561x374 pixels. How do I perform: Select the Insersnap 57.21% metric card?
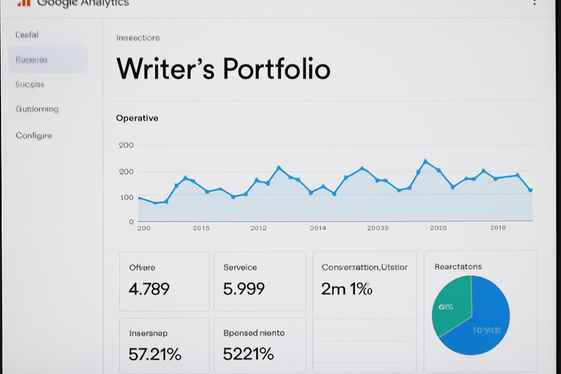[x=164, y=346]
